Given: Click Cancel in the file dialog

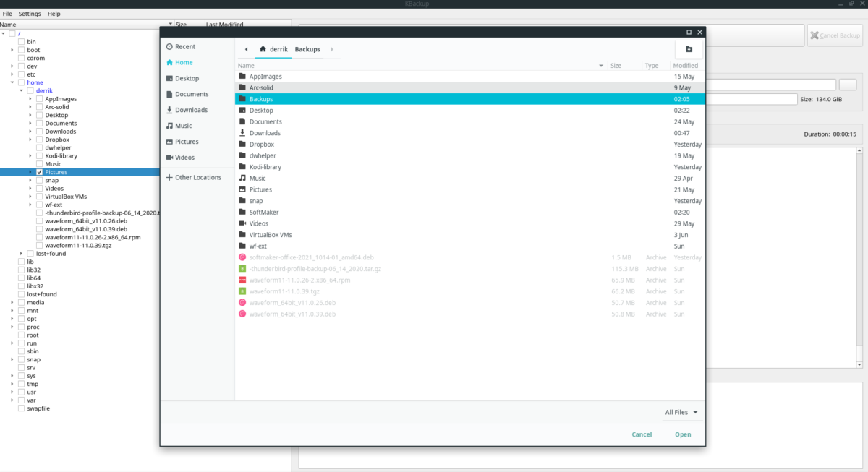Looking at the screenshot, I should click(642, 434).
